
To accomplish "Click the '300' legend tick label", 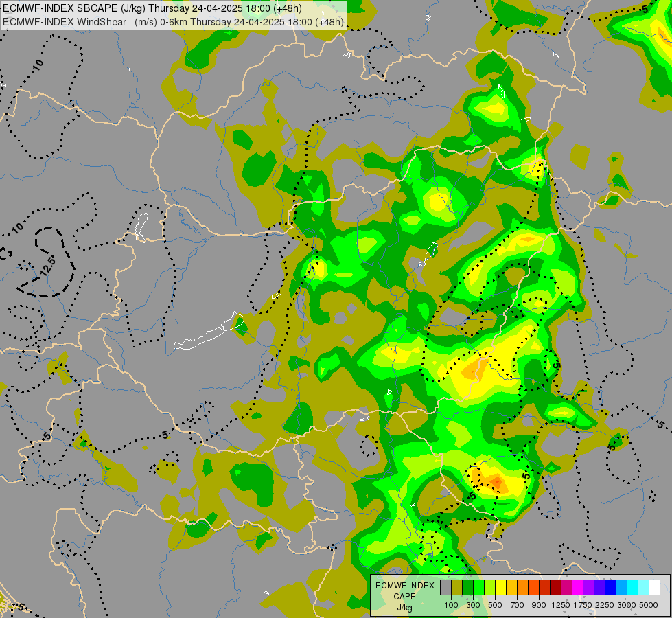I will tap(473, 605).
